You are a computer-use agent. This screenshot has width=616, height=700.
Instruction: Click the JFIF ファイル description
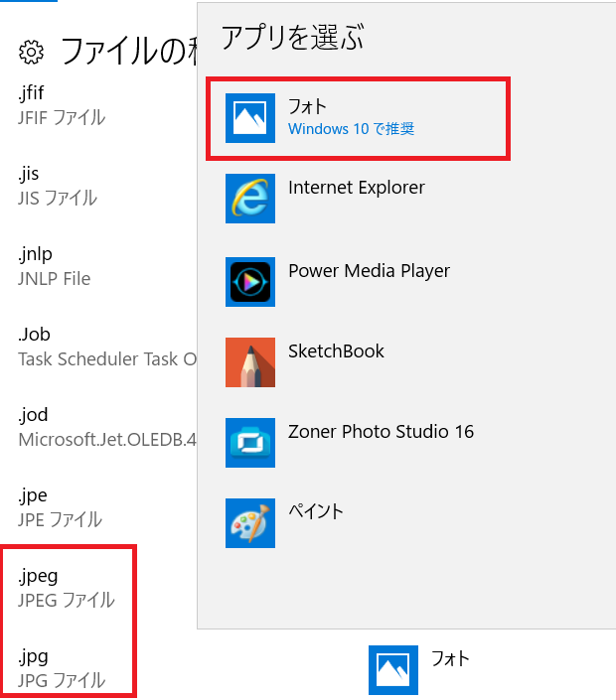point(62,118)
